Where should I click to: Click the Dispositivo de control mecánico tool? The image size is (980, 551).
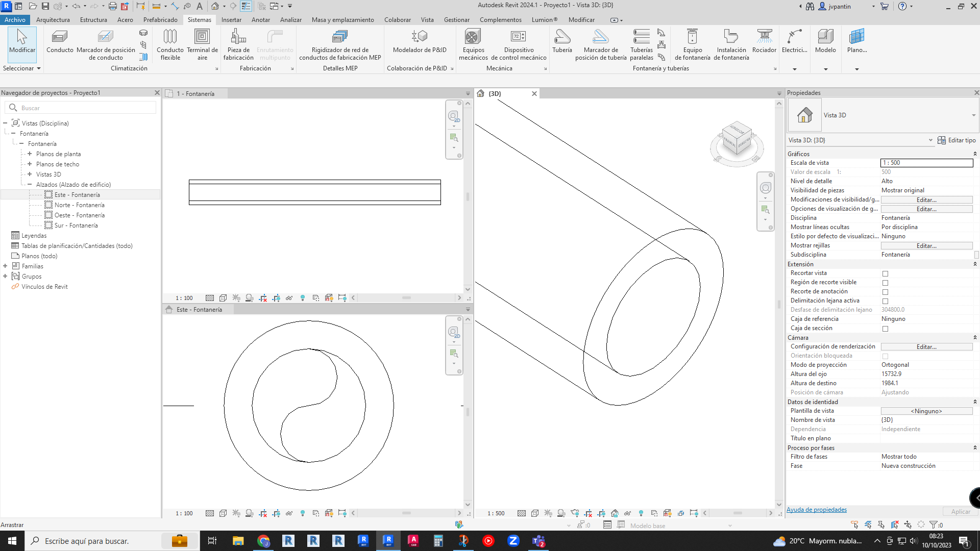pyautogui.click(x=519, y=45)
